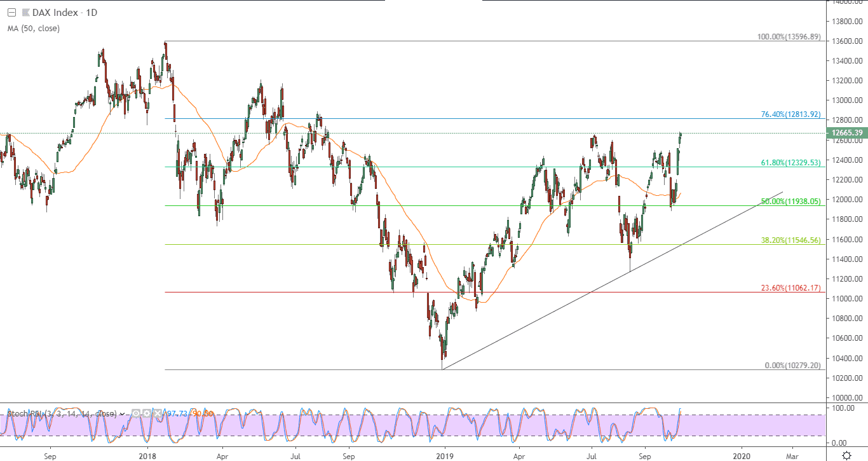
Task: Click the current price tag 12665.39
Action: (846, 133)
